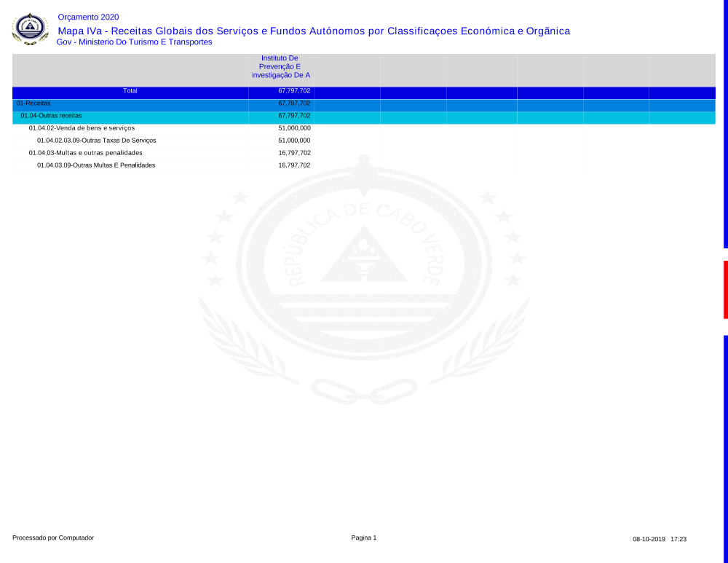Click the 'Processado por Computador' footer text
The image size is (728, 563).
[x=53, y=538]
